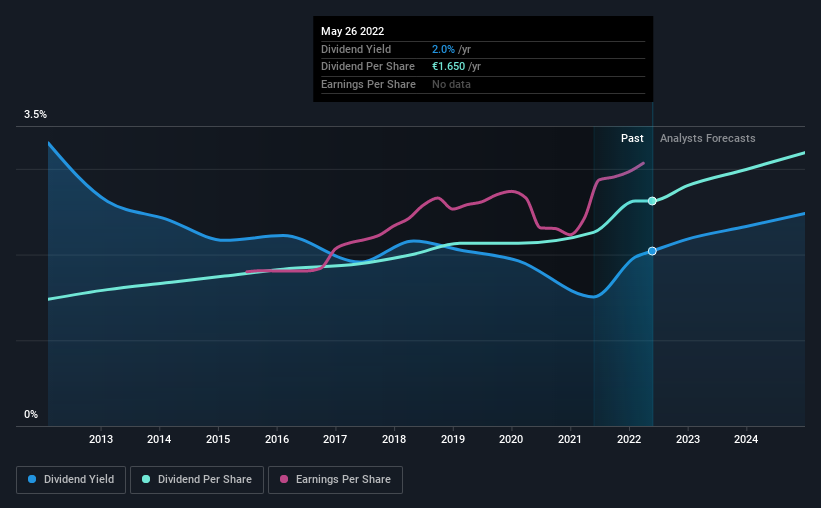Screen dimensions: 821x508
Task: Click the 2024 x-axis year label
Action: click(746, 439)
